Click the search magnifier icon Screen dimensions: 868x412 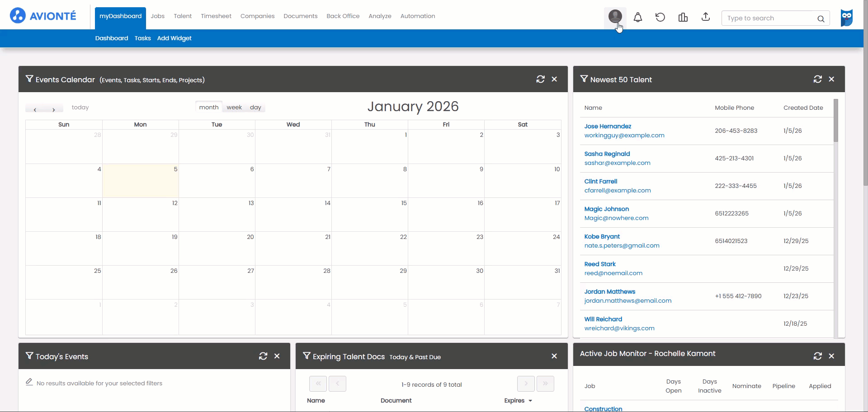(821, 19)
